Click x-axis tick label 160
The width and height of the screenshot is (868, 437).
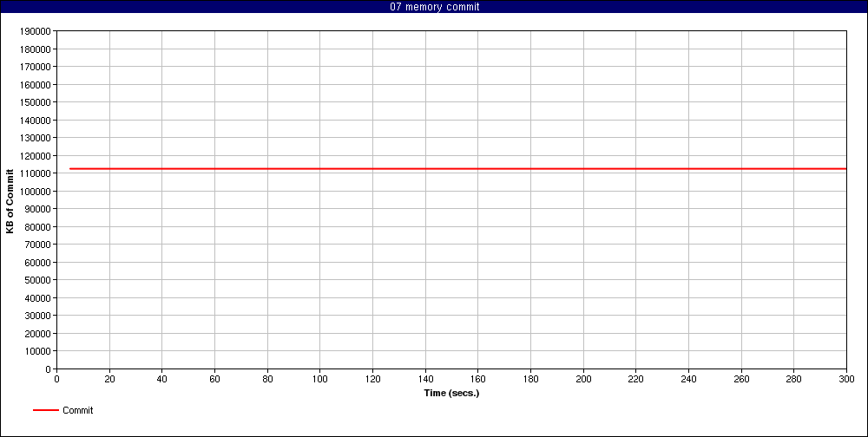pyautogui.click(x=477, y=379)
